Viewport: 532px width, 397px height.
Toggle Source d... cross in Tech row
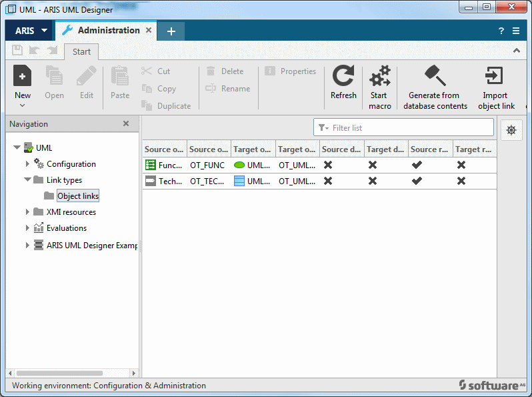pos(328,181)
